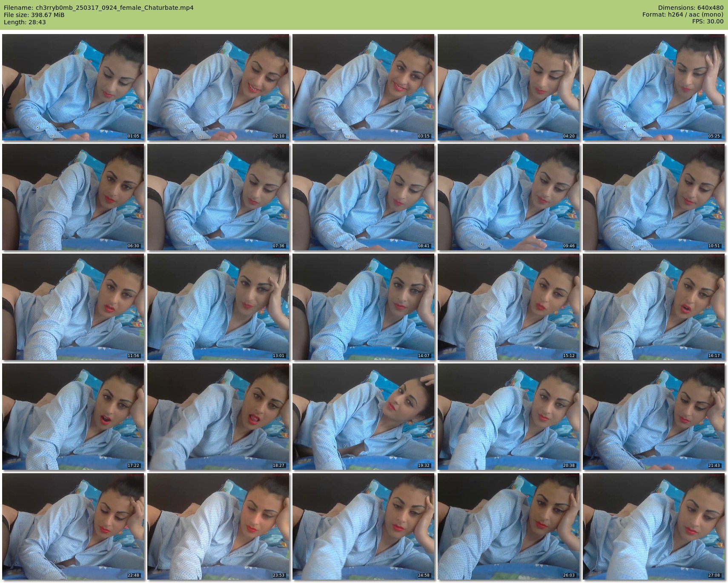Screen dimensions: 728x583
Task: Open the thumbnail stamped 01:05
Action: [73, 87]
